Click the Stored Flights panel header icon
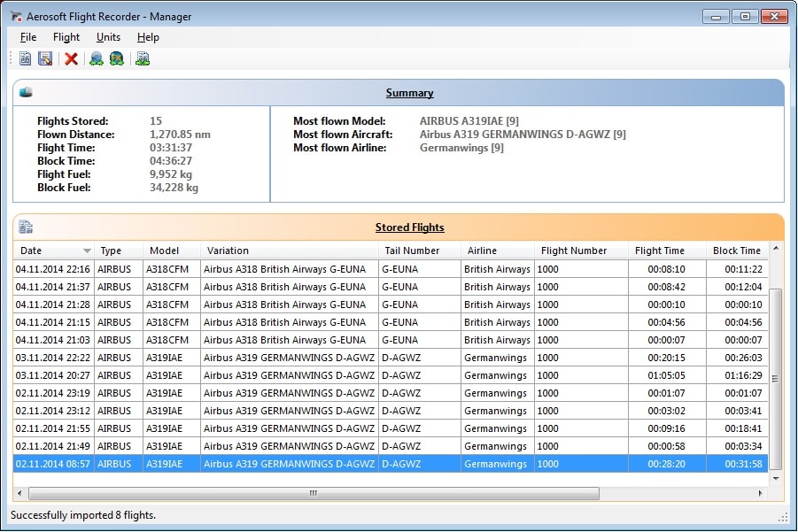The height and width of the screenshot is (532, 798). point(26,227)
